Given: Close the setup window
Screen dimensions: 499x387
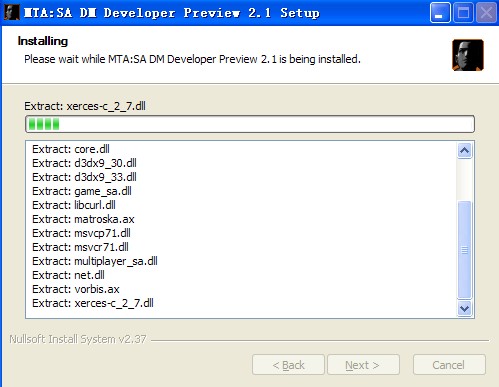Looking at the screenshot, I should (x=486, y=13).
